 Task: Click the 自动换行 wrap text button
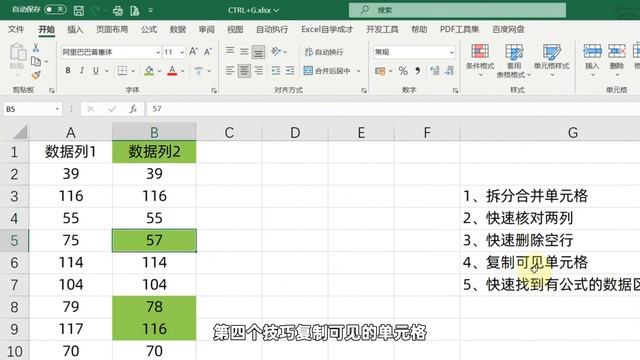[x=324, y=52]
